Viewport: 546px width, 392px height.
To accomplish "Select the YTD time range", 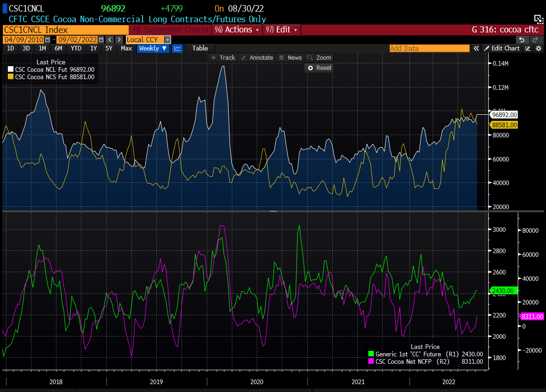I will click(x=76, y=49).
